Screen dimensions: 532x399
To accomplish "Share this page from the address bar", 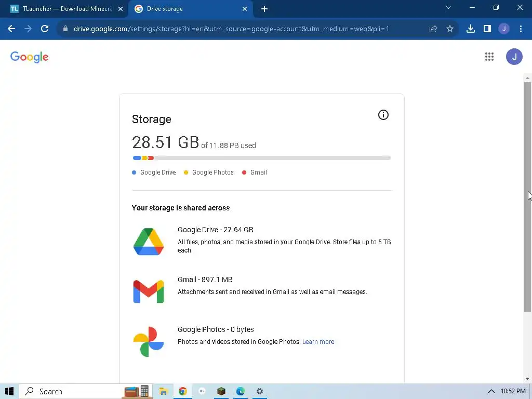I will (433, 29).
